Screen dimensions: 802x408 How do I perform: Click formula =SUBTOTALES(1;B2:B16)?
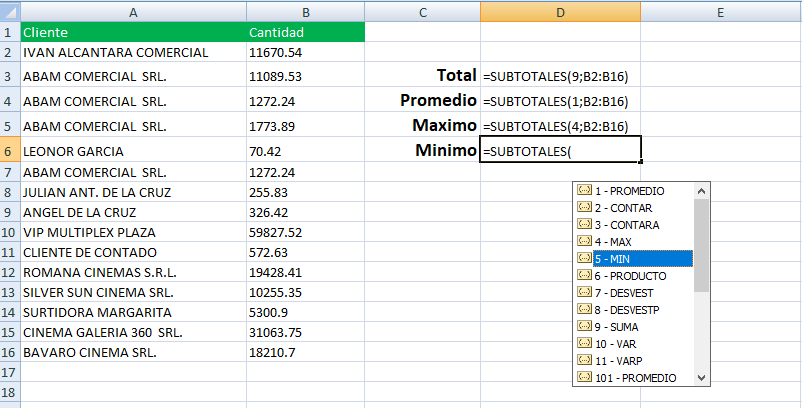(x=555, y=101)
